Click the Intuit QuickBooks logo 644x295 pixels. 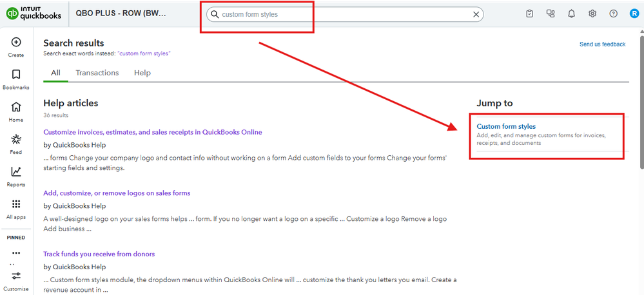[34, 14]
